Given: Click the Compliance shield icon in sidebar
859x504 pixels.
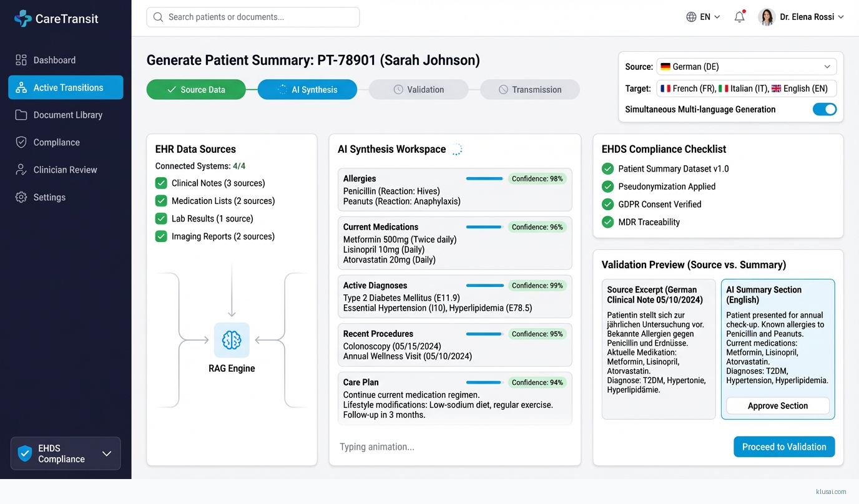Looking at the screenshot, I should click(x=21, y=142).
